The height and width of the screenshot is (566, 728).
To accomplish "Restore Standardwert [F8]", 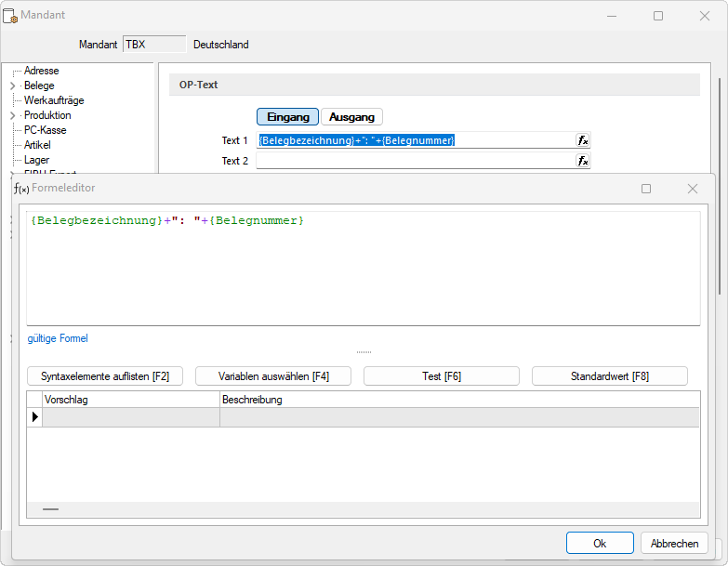I will pyautogui.click(x=610, y=376).
